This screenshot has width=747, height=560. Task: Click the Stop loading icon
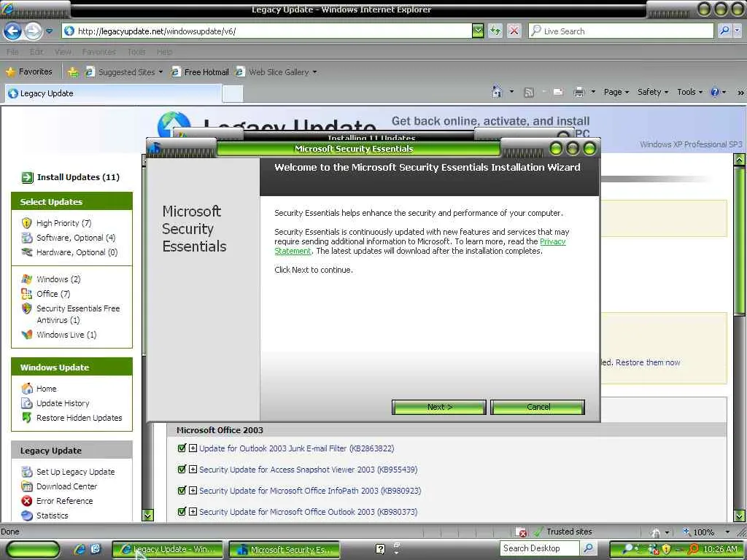514,31
